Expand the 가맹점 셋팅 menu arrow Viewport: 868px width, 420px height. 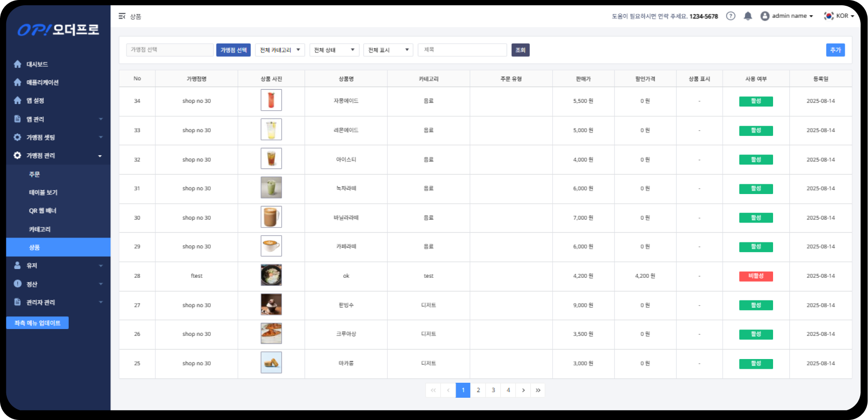click(x=101, y=137)
